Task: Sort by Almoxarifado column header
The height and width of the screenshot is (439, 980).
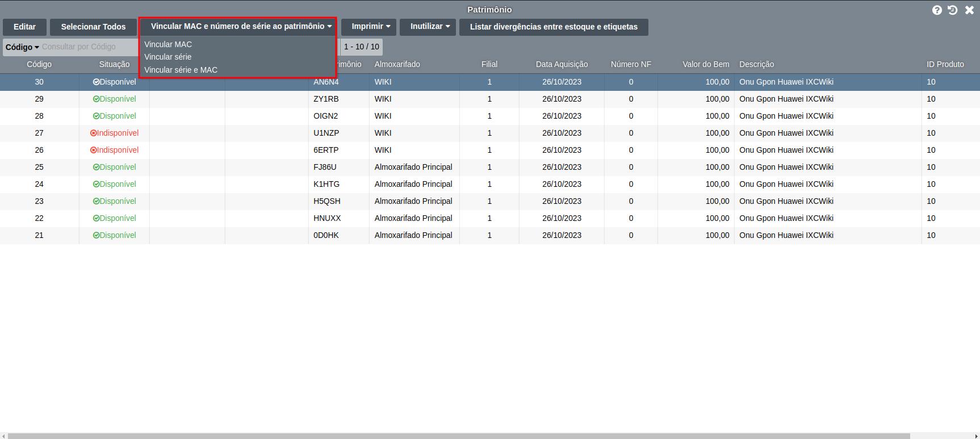Action: (397, 64)
